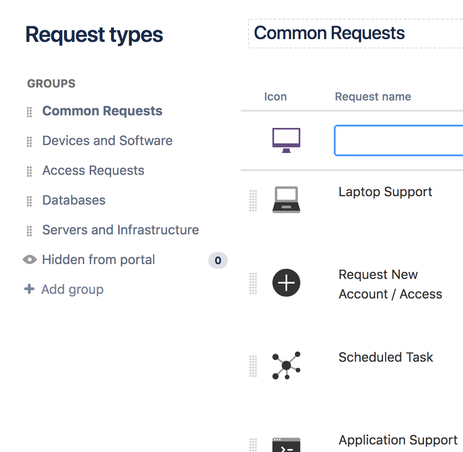
Task: Open the Request New Account / Access request type
Action: click(390, 284)
